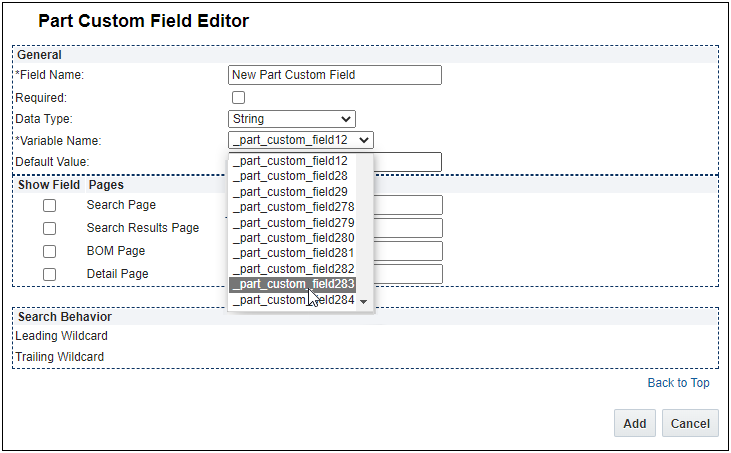The height and width of the screenshot is (453, 731).
Task: Pick _part_custom_field281 option
Action: [293, 254]
